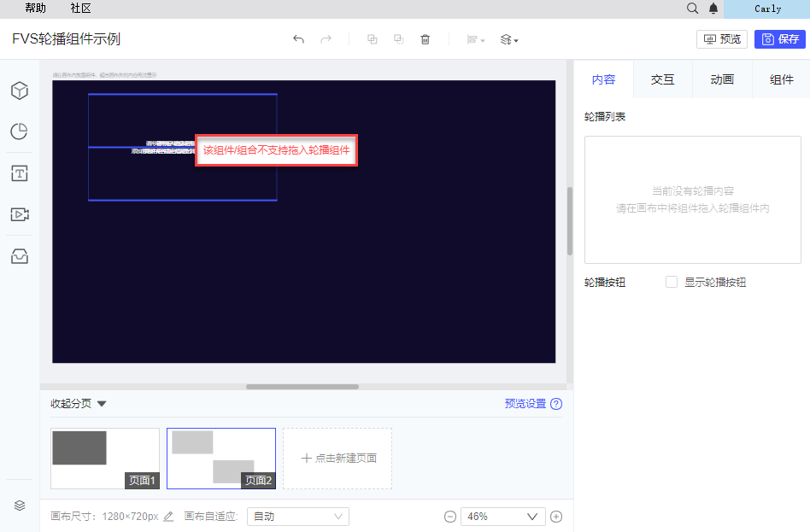Click the 预览设置 help question icon
This screenshot has height=532, width=810.
(x=556, y=404)
